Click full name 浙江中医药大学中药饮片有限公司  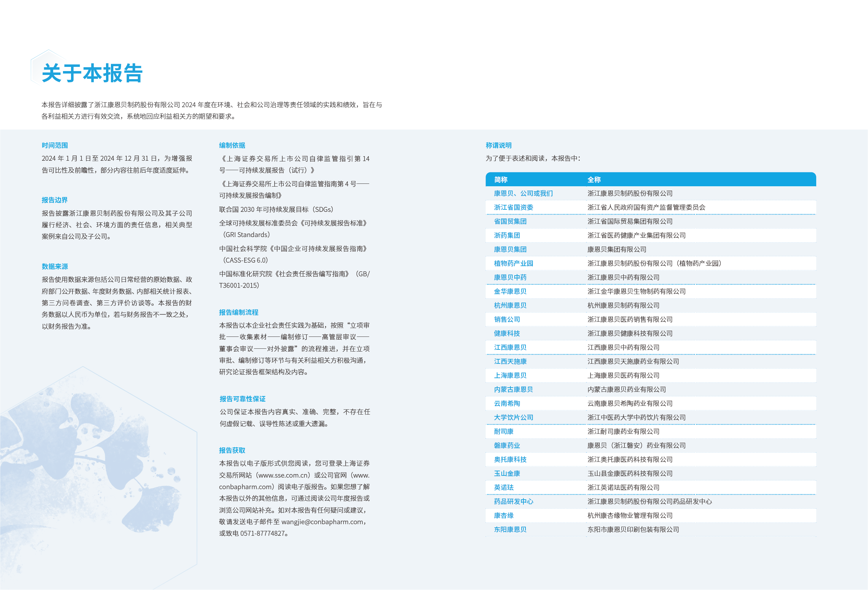(x=636, y=418)
